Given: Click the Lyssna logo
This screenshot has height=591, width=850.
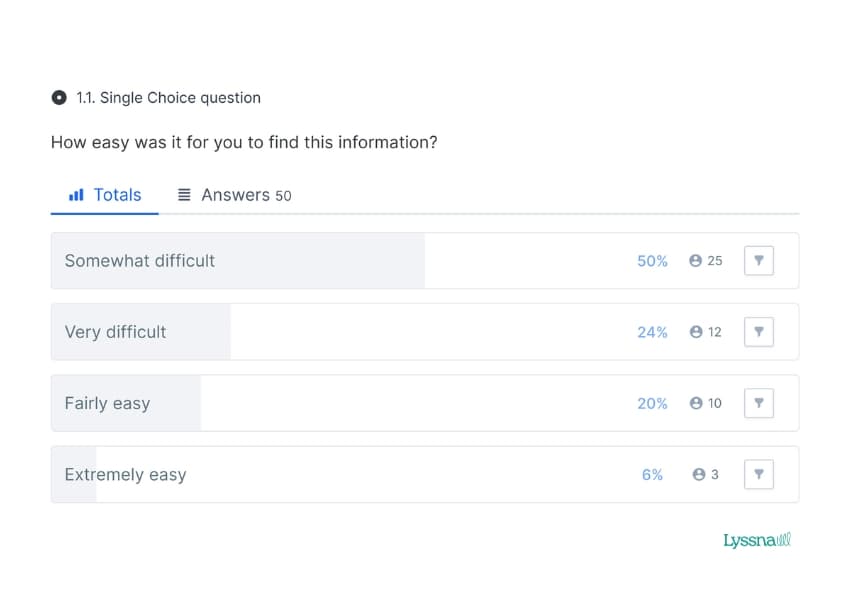Looking at the screenshot, I should (x=755, y=539).
